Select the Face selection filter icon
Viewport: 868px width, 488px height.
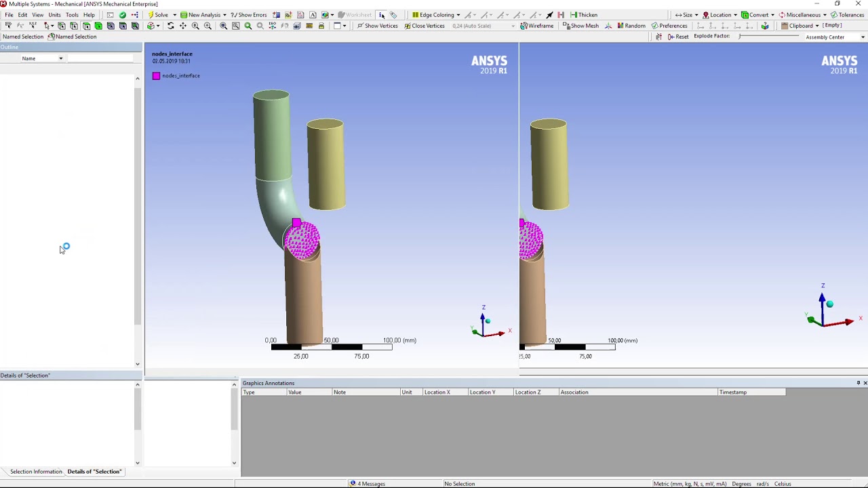(x=86, y=26)
